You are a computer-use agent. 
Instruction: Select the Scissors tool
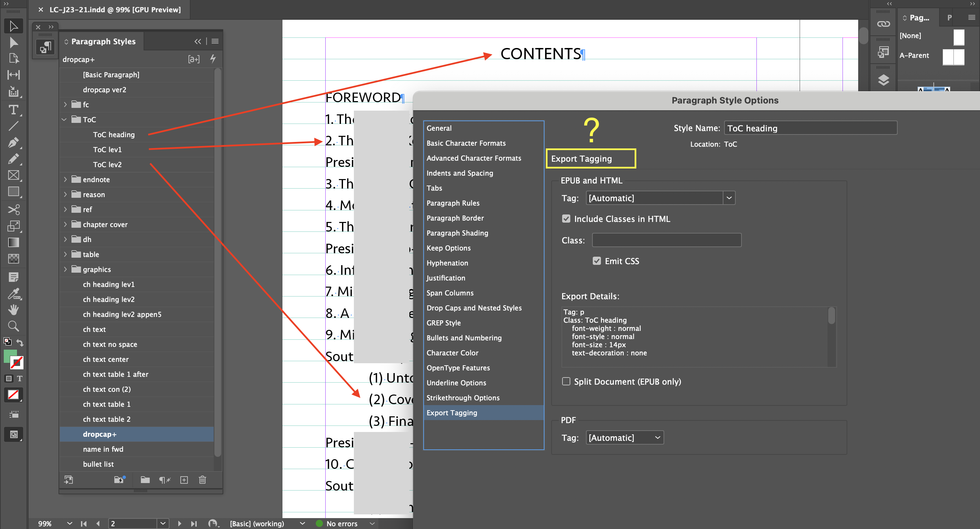[14, 210]
